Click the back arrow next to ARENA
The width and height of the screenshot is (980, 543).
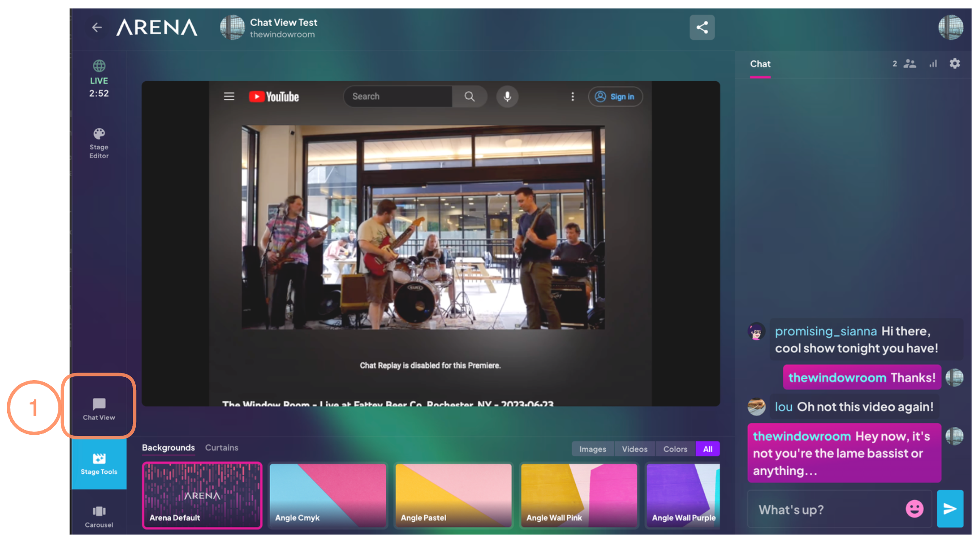(97, 27)
